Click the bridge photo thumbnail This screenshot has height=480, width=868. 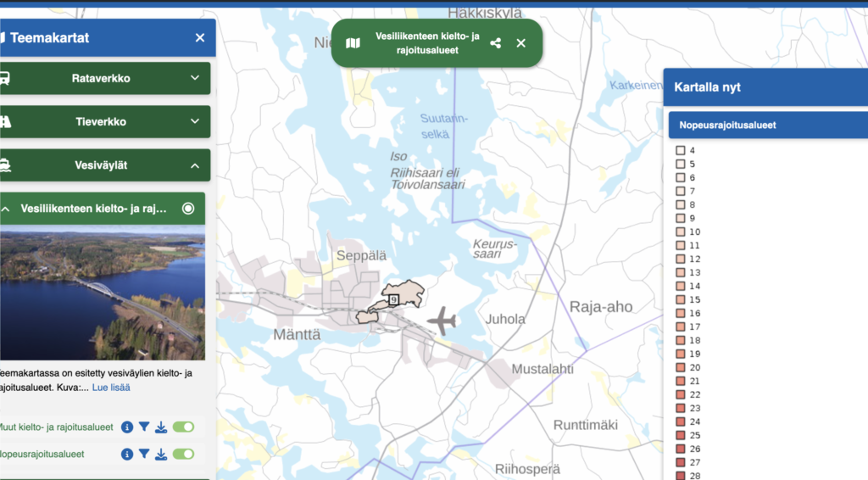pyautogui.click(x=103, y=293)
